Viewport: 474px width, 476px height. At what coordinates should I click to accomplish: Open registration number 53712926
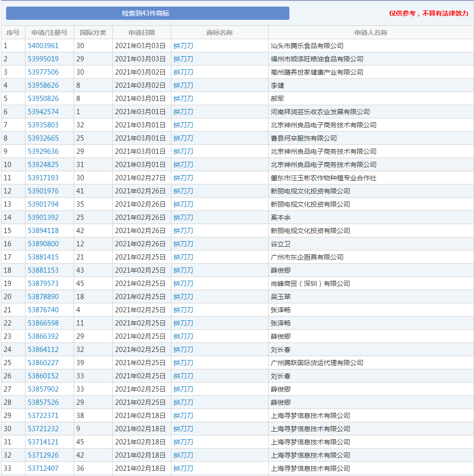click(43, 455)
